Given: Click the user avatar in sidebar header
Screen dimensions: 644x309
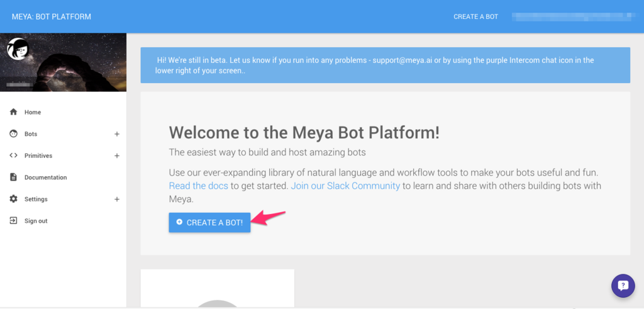Looking at the screenshot, I should 17,48.
